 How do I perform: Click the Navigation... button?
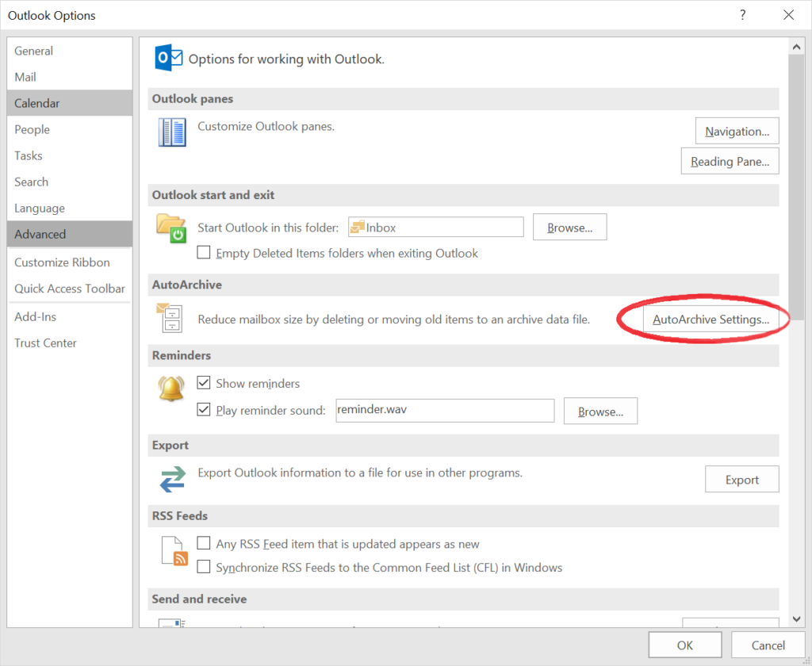[x=737, y=131]
